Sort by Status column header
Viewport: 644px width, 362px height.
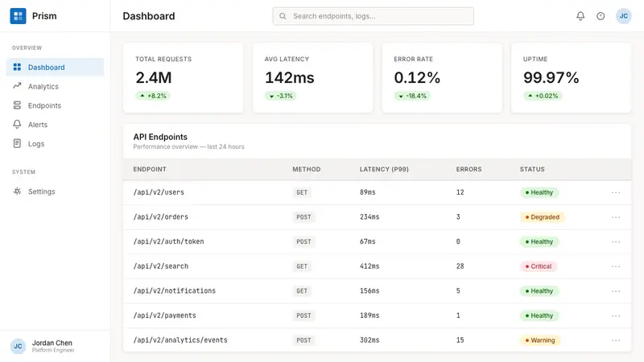532,169
